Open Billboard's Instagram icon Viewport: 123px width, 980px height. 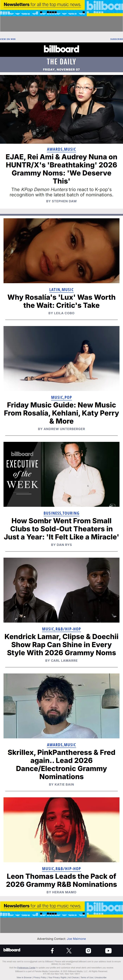[x=88, y=950]
